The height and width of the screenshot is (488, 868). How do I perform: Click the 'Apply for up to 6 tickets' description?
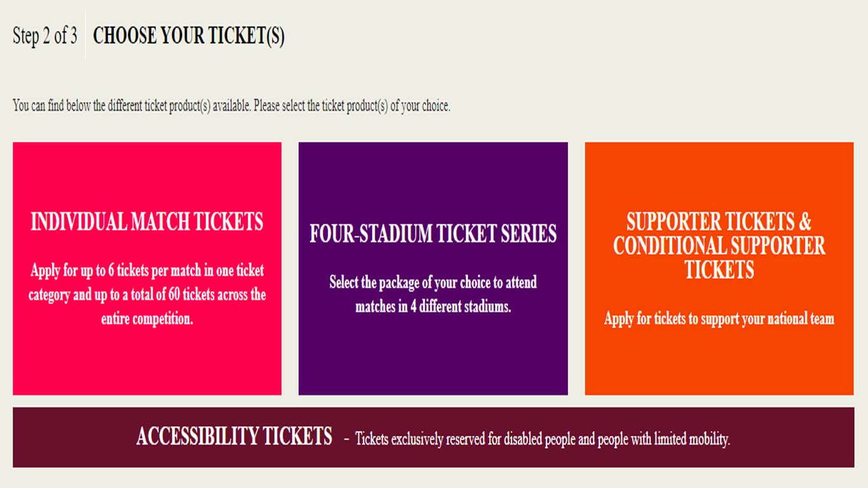pyautogui.click(x=147, y=271)
